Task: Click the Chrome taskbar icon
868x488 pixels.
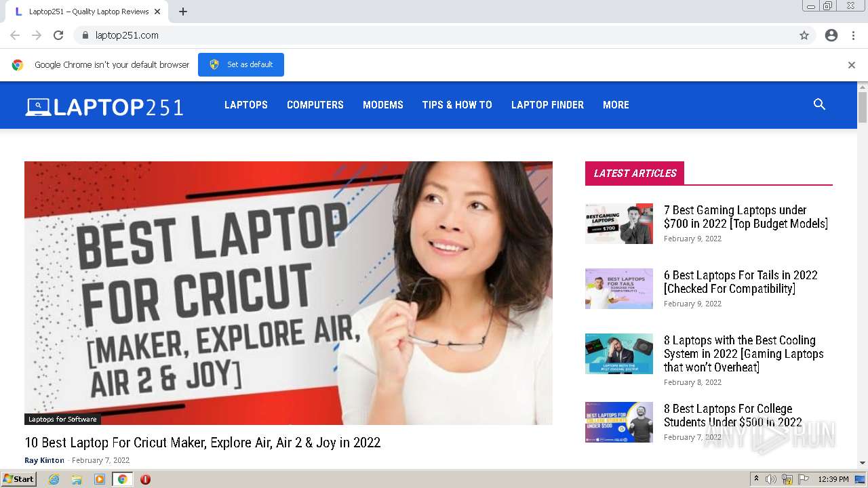Action: [x=122, y=479]
